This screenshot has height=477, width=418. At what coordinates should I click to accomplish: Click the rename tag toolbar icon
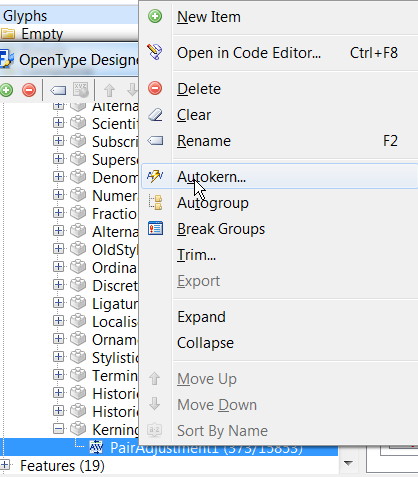click(x=58, y=90)
